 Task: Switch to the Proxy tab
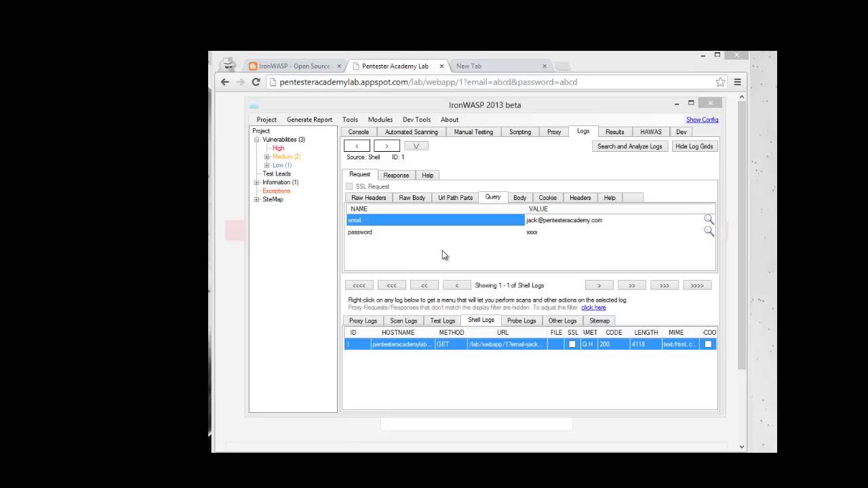pyautogui.click(x=554, y=132)
